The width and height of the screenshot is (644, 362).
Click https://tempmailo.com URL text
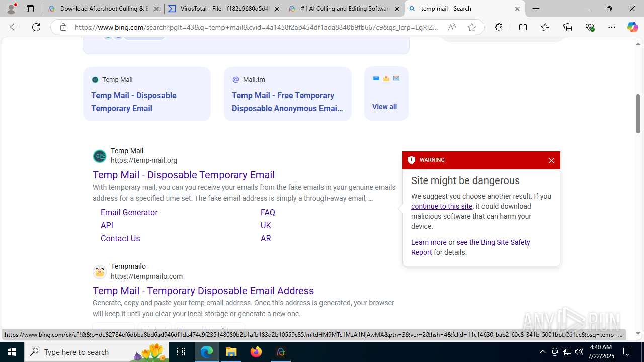pos(146,276)
